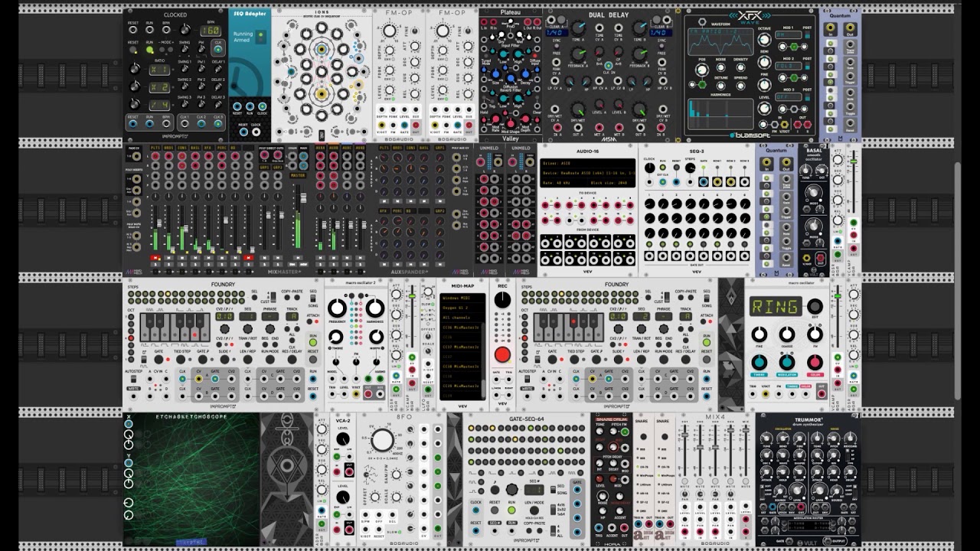
Task: Click the RESET button on SEQ-3
Action: tap(678, 169)
